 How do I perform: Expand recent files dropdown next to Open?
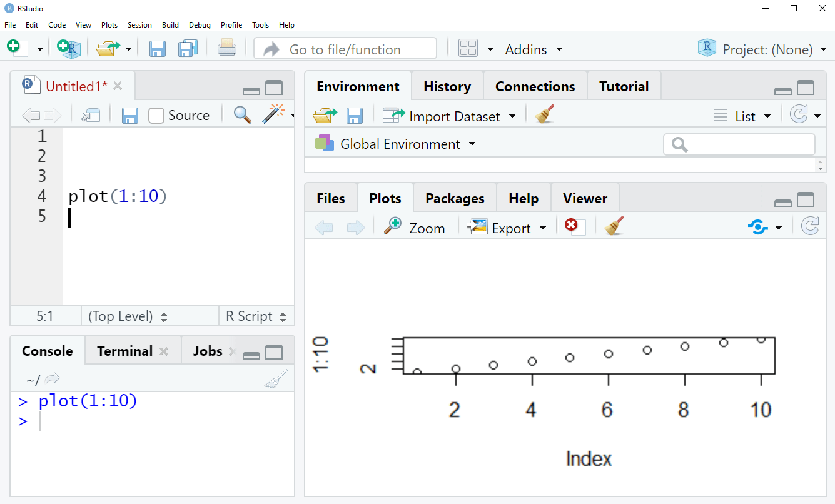[129, 49]
